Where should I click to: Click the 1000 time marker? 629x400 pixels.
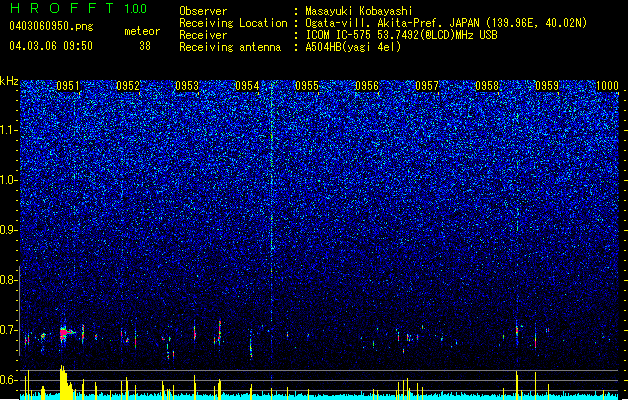607,86
